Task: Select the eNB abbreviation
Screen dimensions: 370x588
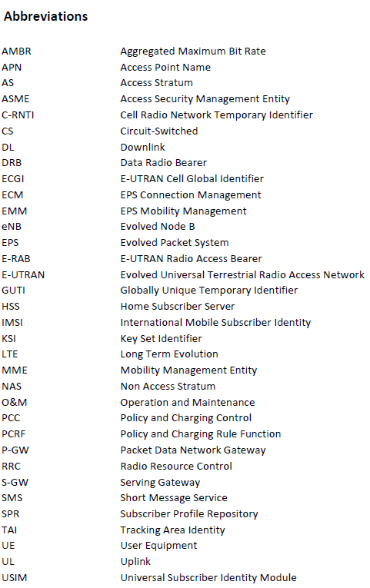Action: (12, 227)
